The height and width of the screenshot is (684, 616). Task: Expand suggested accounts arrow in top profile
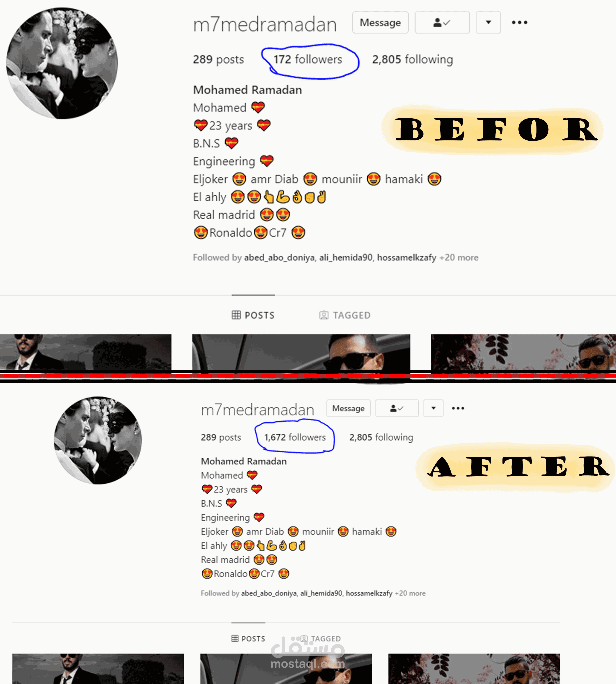click(488, 23)
